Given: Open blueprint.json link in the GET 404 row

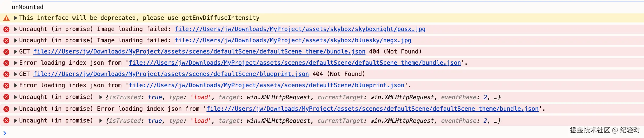Looking at the screenshot, I should point(171,74).
